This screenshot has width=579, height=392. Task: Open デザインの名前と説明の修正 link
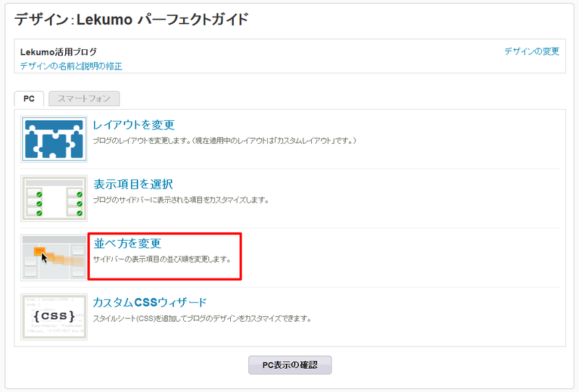coord(71,66)
